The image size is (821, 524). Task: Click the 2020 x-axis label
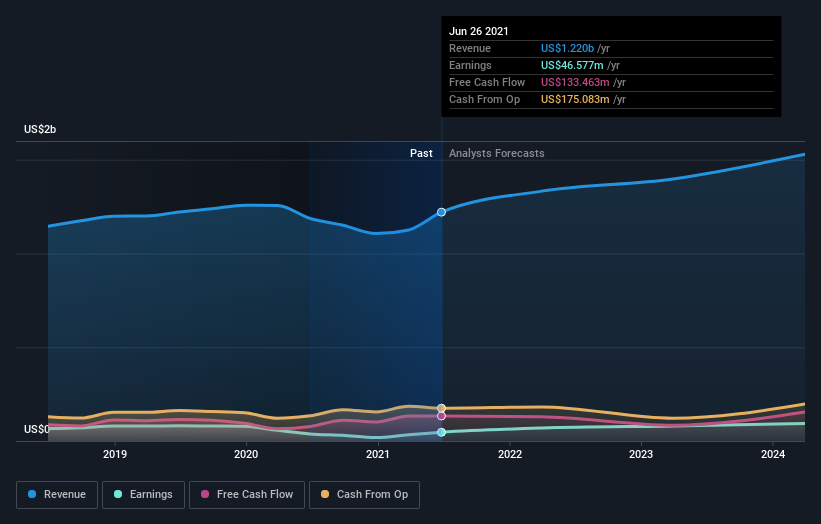point(246,454)
